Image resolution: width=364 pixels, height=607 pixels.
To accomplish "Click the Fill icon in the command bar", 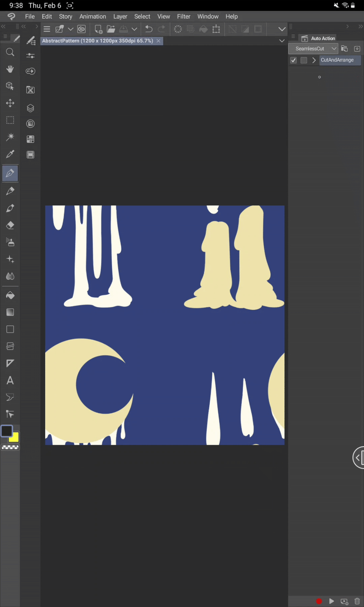I will [204, 29].
